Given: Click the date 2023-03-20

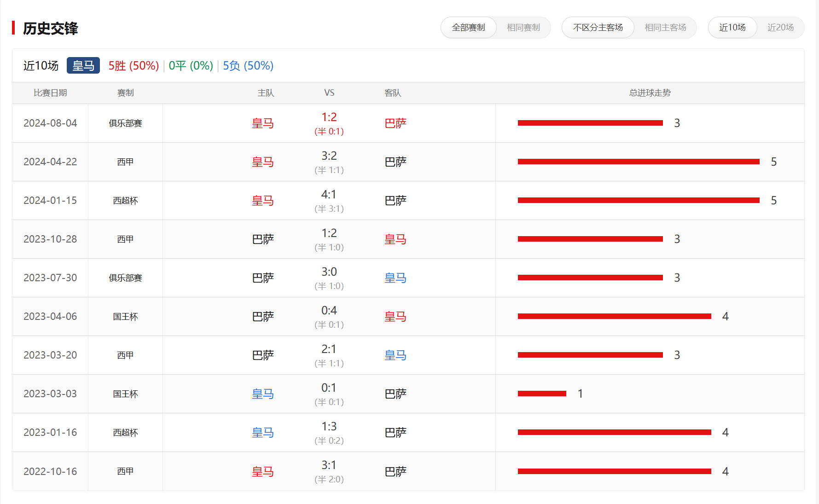Looking at the screenshot, I should tap(50, 355).
